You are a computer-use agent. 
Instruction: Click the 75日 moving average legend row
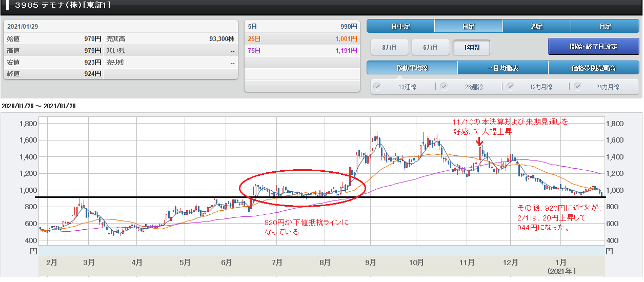tap(302, 50)
